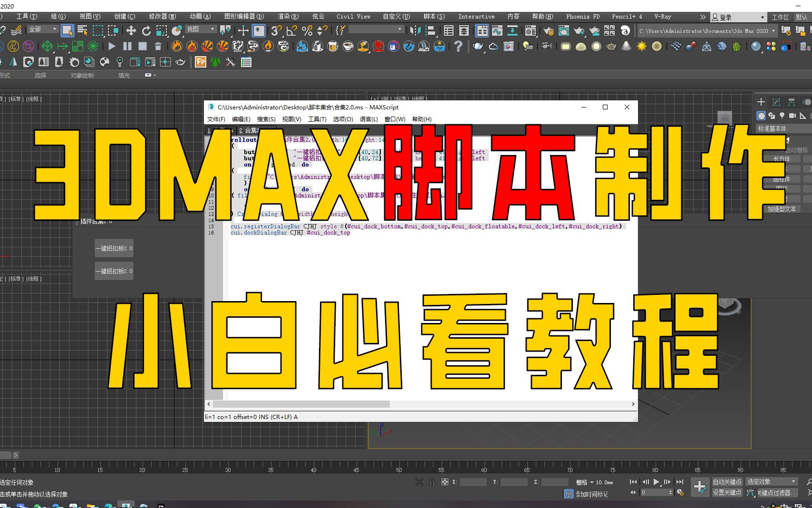Select the Move transform tool
Image resolution: width=812 pixels, height=508 pixels.
pos(131,31)
